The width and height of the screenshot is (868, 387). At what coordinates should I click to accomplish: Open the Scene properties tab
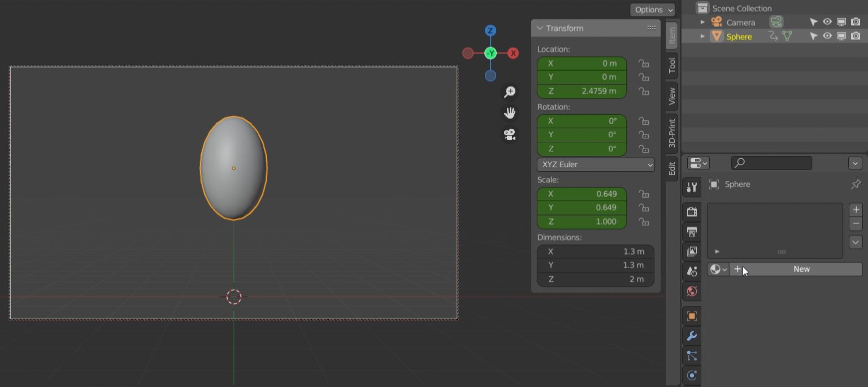pos(692,271)
